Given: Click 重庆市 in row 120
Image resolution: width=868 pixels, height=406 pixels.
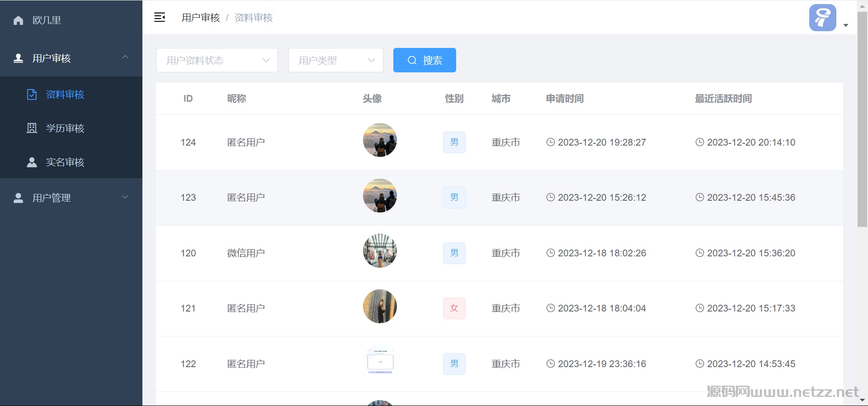Looking at the screenshot, I should tap(506, 253).
